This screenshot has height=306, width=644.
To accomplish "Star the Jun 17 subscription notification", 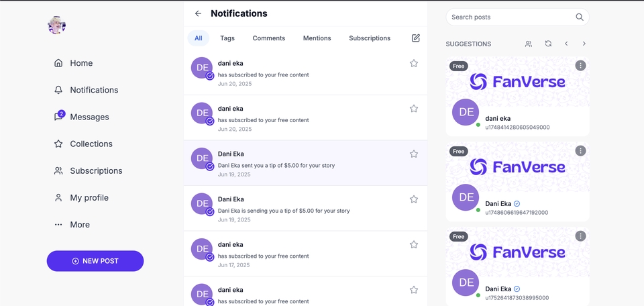I will (x=414, y=245).
